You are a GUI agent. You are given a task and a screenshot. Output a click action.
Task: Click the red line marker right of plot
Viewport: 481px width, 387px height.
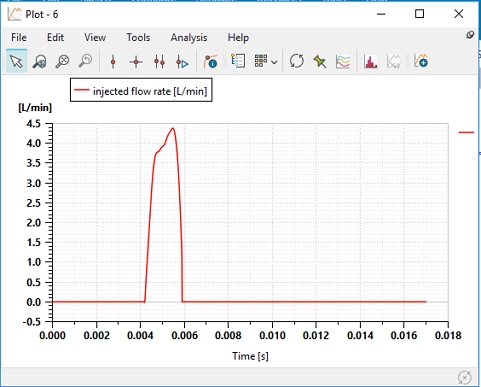(466, 132)
